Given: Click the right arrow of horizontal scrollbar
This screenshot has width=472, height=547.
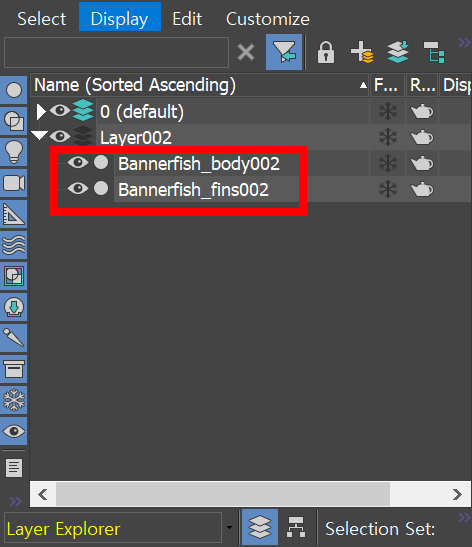Looking at the screenshot, I should [x=457, y=494].
